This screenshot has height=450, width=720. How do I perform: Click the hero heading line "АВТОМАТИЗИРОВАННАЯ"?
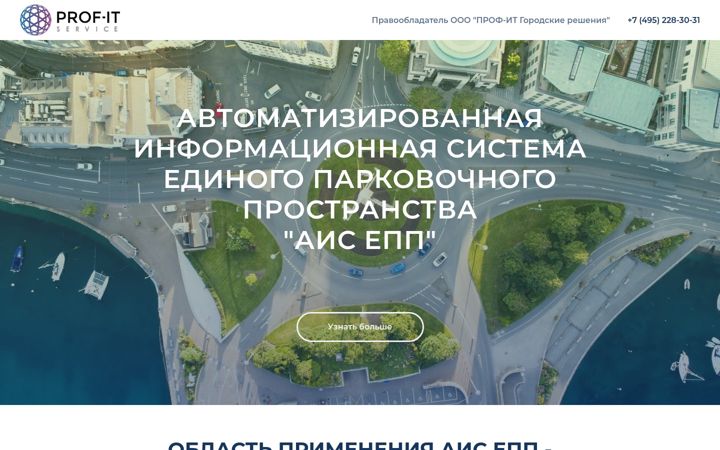(x=360, y=118)
